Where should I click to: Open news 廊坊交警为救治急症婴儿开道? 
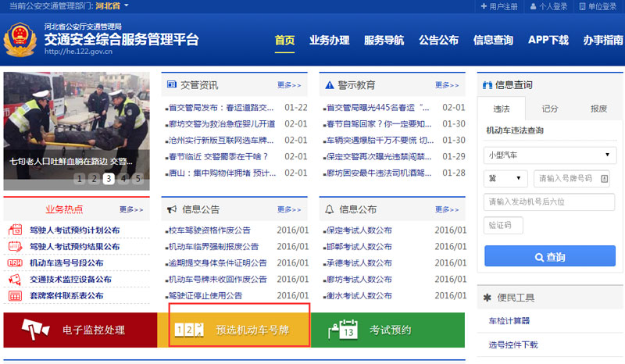pos(221,124)
